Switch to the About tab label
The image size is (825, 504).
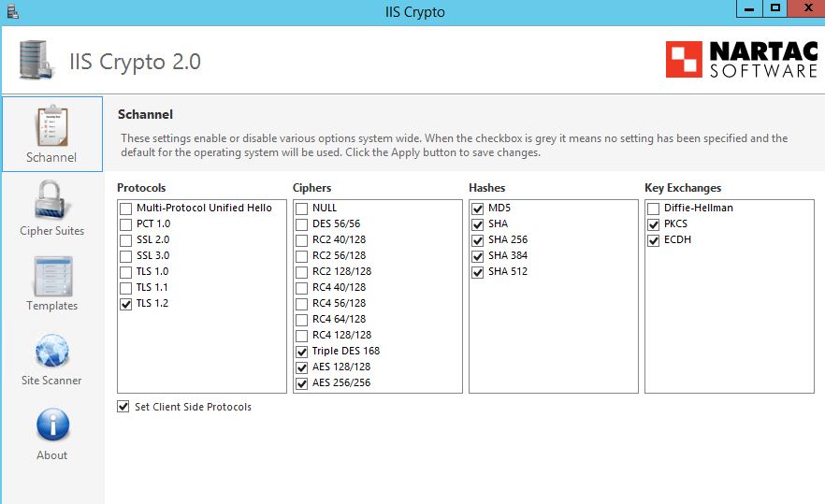pyautogui.click(x=52, y=455)
